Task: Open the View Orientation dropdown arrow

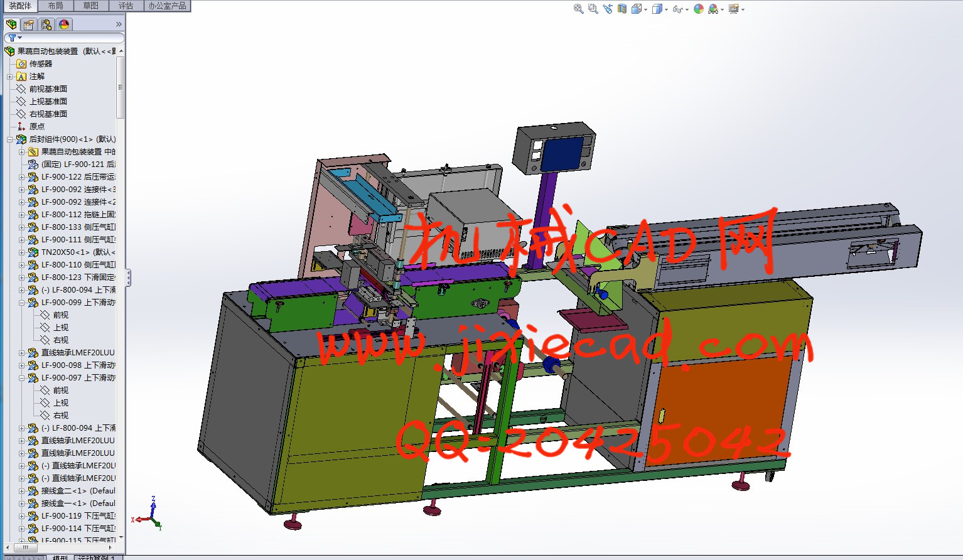Action: (x=645, y=9)
